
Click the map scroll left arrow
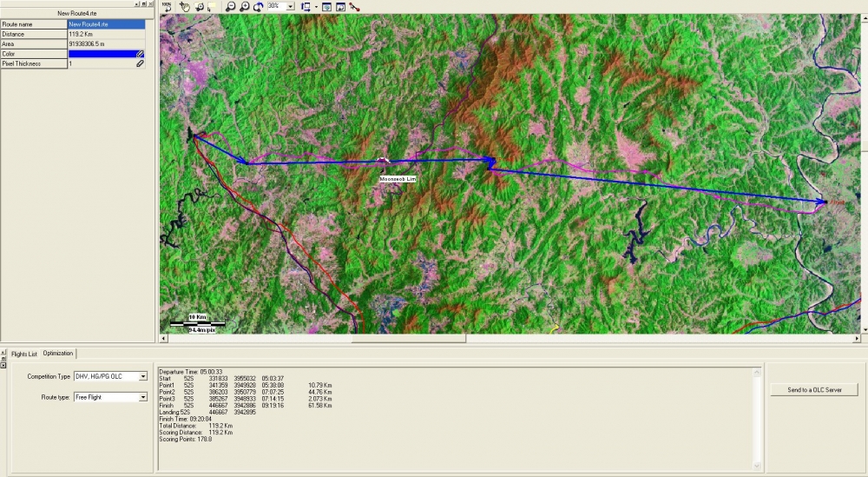pos(163,339)
